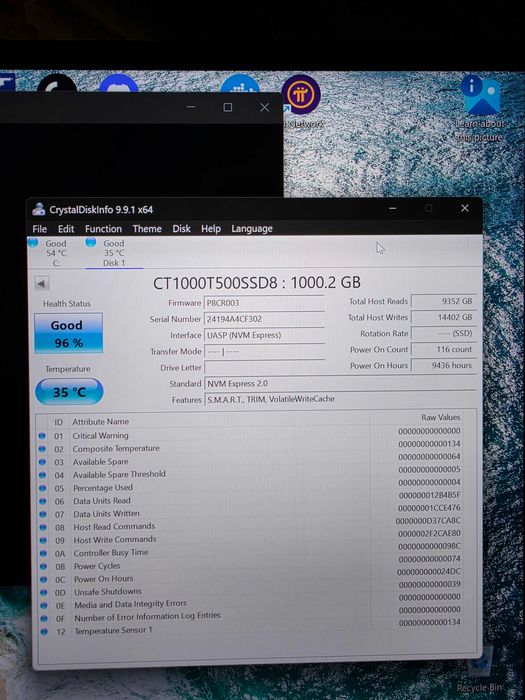Click the Raw Values column header
525x700 pixels.
point(440,417)
